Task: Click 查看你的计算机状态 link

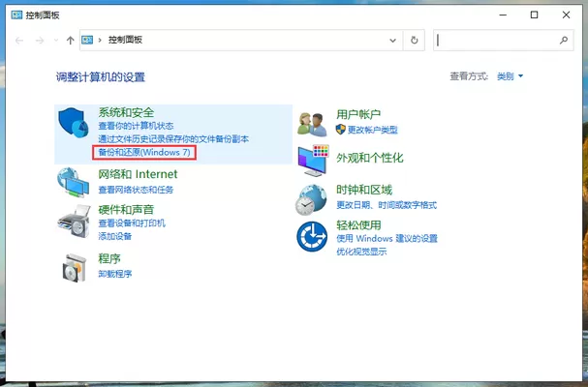Action: tap(136, 126)
